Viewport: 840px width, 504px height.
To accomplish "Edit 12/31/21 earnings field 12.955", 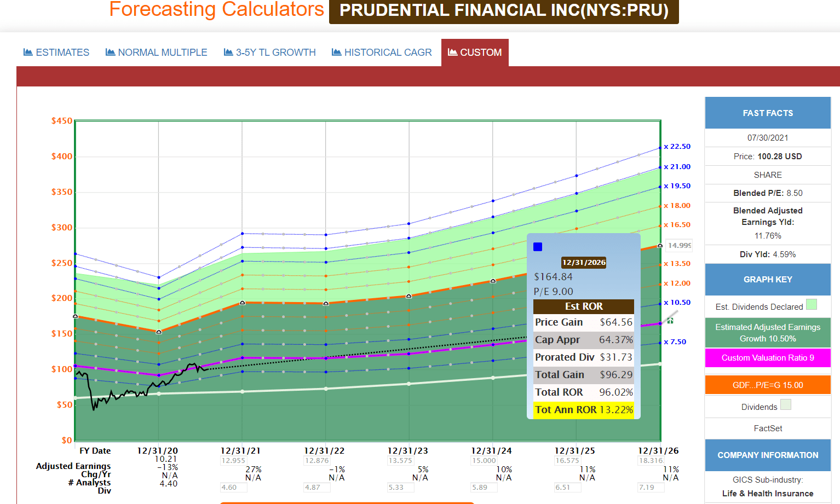I will coord(234,461).
